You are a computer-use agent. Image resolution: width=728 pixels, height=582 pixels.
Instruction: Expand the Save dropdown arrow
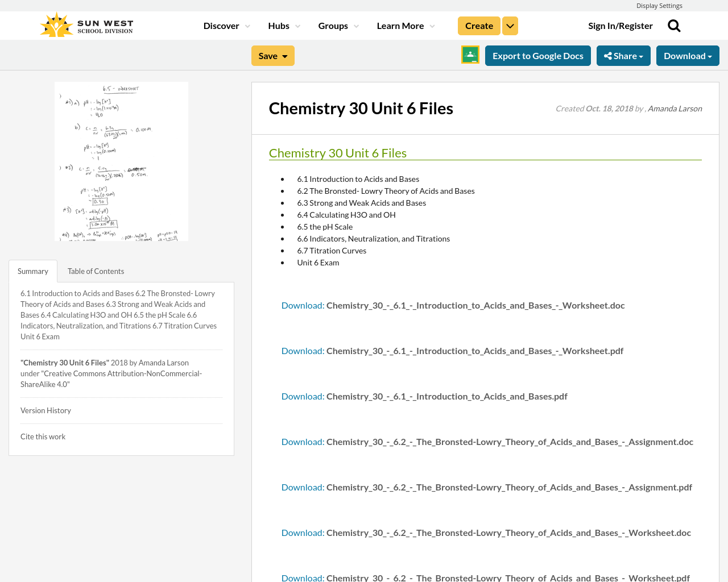[x=284, y=55]
